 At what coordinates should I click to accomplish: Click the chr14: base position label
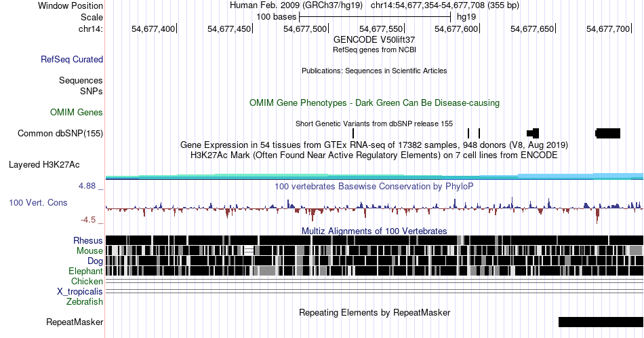(x=91, y=29)
